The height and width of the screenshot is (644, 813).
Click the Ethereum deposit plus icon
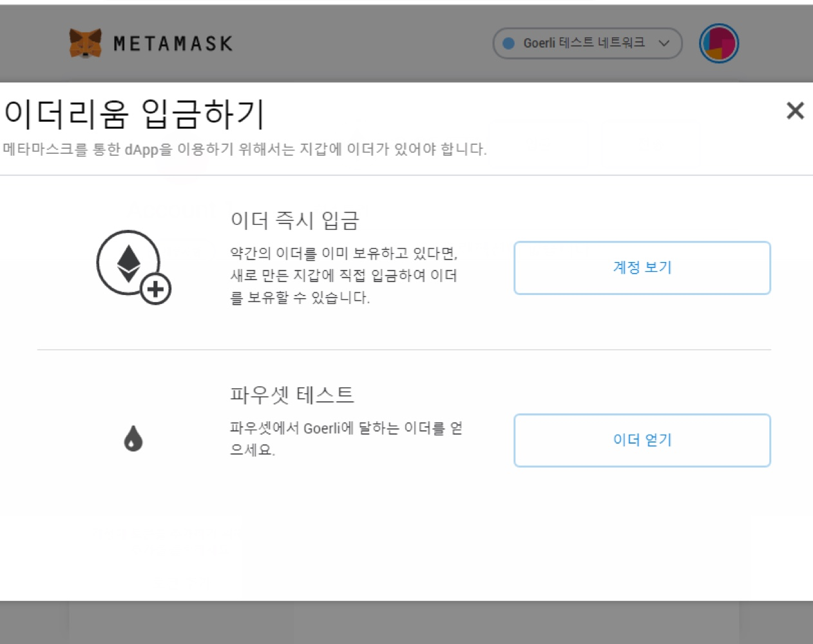tap(134, 267)
